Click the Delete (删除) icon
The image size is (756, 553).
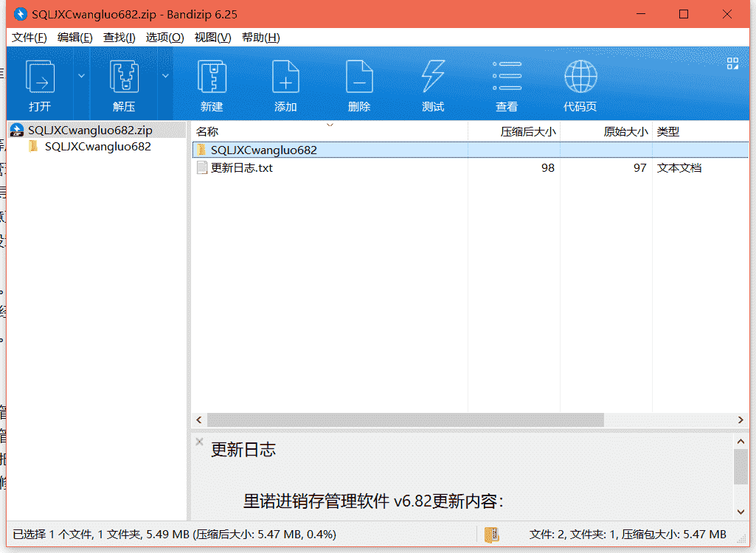[x=359, y=77]
